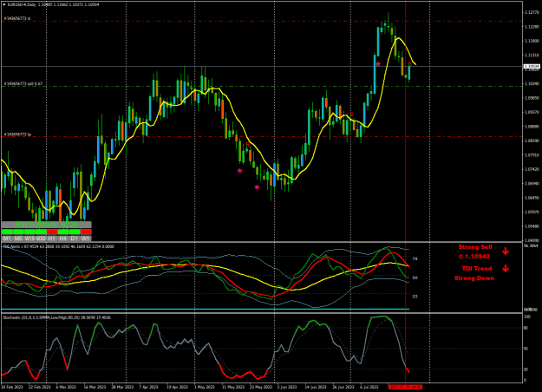This screenshot has width=542, height=392.
Task: Select the stop-loss order line label '#143656773 sl'
Action: pos(17,18)
